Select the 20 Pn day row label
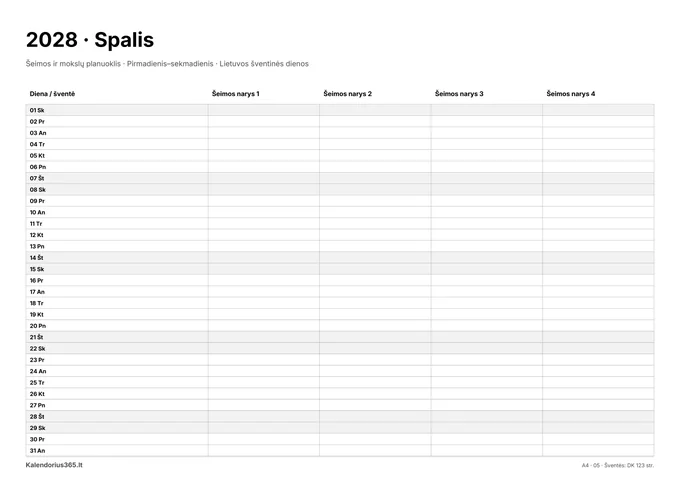 pos(38,326)
